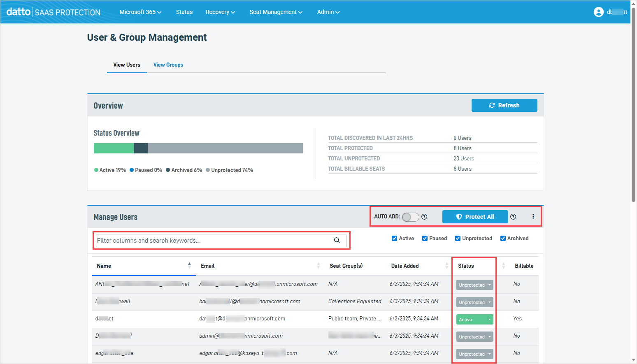Image resolution: width=637 pixels, height=364 pixels.
Task: Click the Refresh button
Action: 504,105
